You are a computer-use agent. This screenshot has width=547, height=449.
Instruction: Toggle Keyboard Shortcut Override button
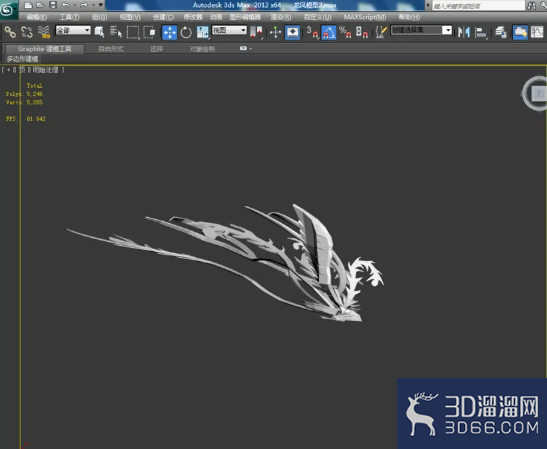click(292, 32)
